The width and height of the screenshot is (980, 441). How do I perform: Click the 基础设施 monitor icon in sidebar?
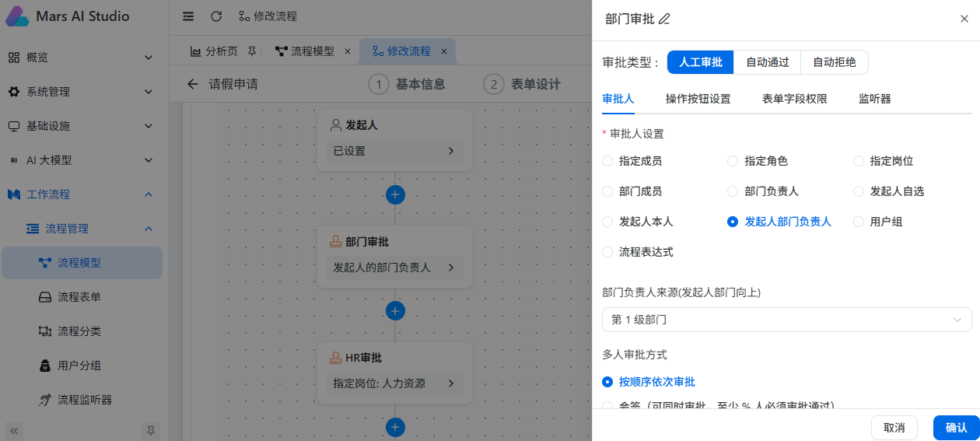(x=14, y=126)
